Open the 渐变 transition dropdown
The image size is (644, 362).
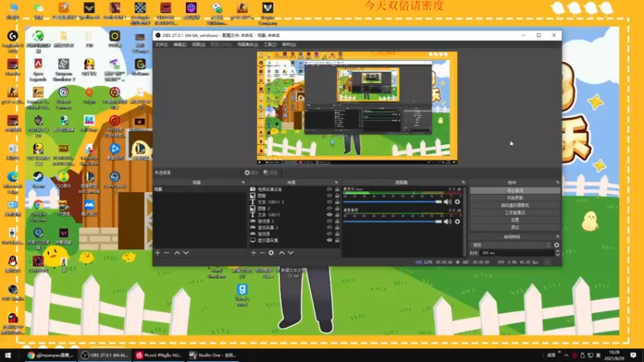pos(510,245)
